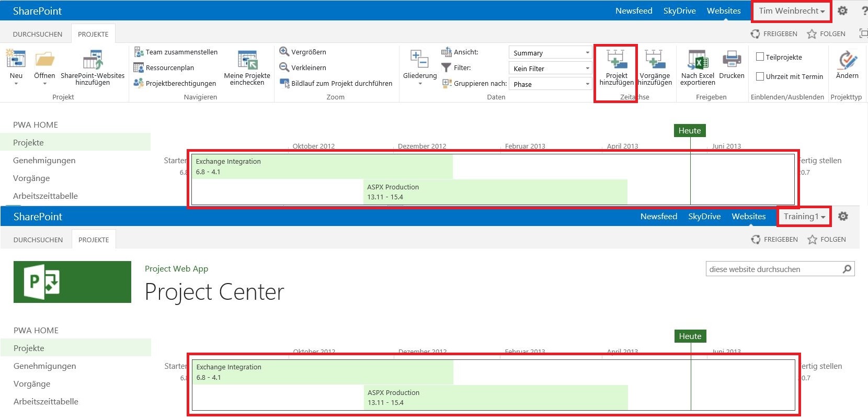The image size is (868, 418).
Task: Select ASPX Production bar in top timeline
Action: [x=495, y=192]
